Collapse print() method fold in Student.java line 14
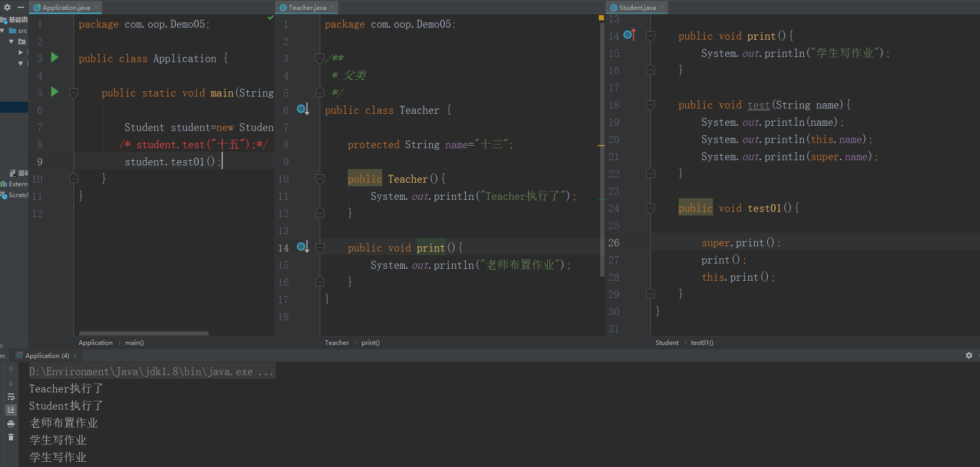Viewport: 980px width, 467px height. pos(650,36)
